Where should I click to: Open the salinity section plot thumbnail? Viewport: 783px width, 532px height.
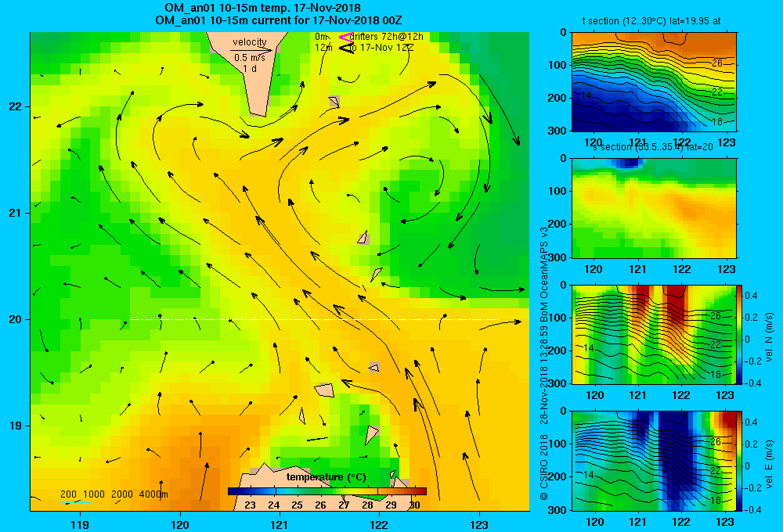coord(654,208)
